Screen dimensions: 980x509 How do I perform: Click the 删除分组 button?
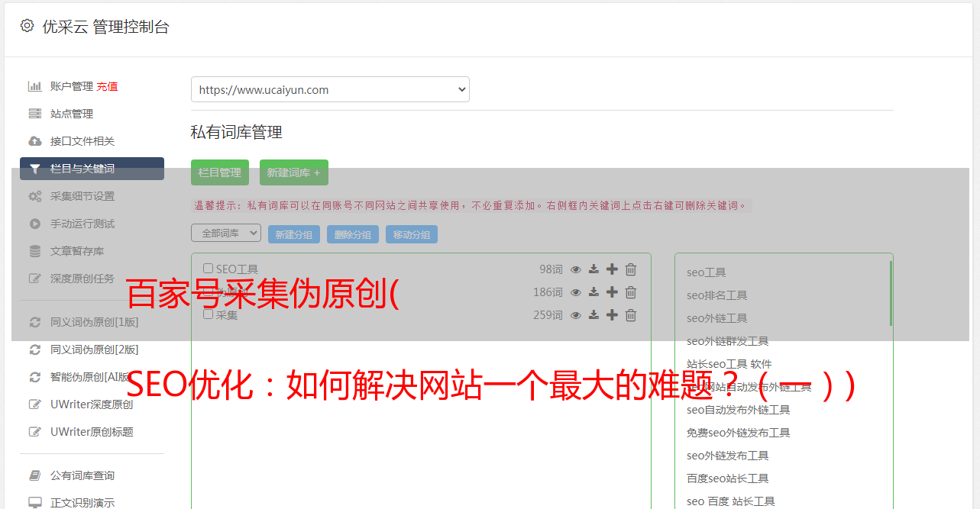tap(353, 234)
